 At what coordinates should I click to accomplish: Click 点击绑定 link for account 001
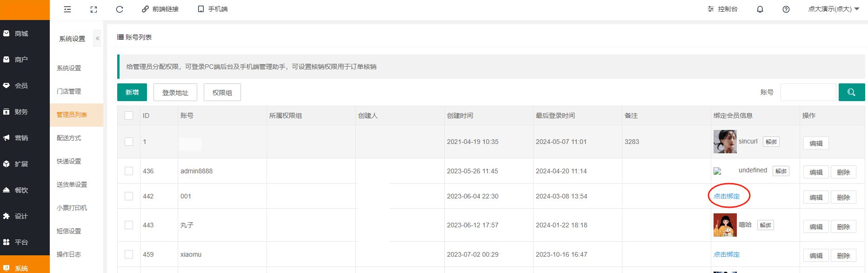727,196
